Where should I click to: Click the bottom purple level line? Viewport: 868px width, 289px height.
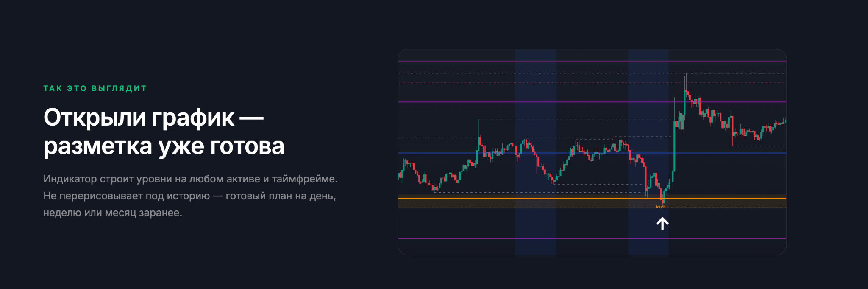(x=592, y=239)
